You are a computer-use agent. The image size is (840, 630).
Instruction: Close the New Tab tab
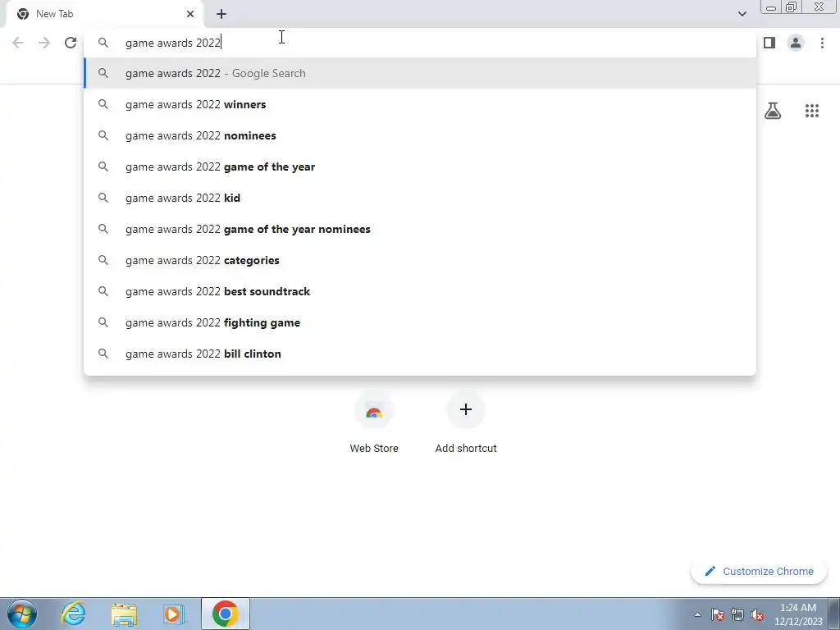(190, 14)
